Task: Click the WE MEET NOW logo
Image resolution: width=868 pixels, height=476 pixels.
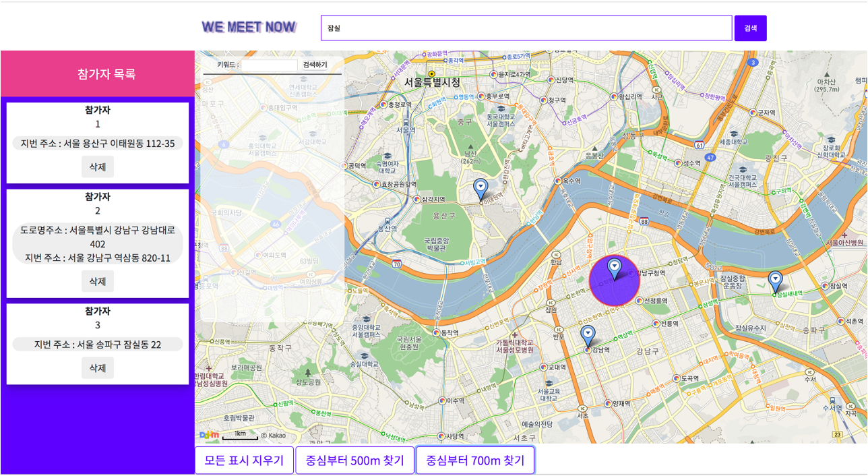Action: 249,27
